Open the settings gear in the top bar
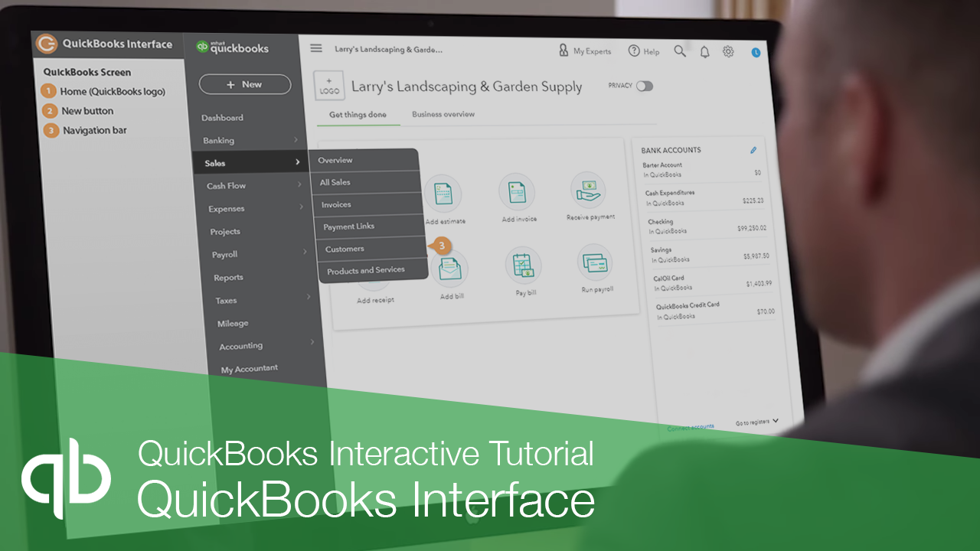This screenshot has width=980, height=551. click(730, 51)
